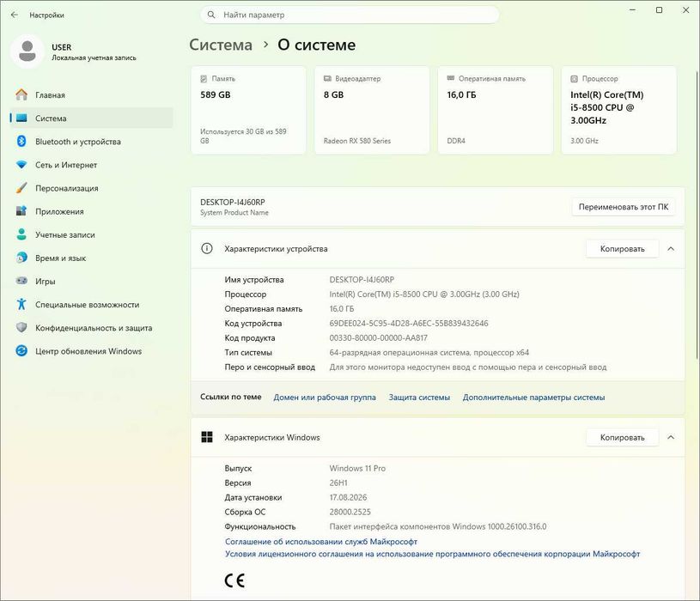Viewport: 700px width, 601px height.
Task: Click the Windows logo beside Характеристики Windows
Action: click(x=207, y=437)
